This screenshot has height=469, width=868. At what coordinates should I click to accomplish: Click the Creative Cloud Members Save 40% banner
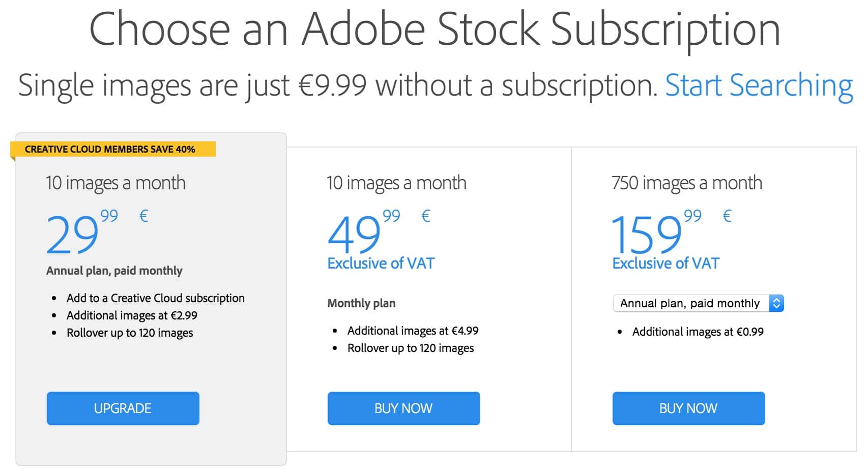click(x=113, y=149)
